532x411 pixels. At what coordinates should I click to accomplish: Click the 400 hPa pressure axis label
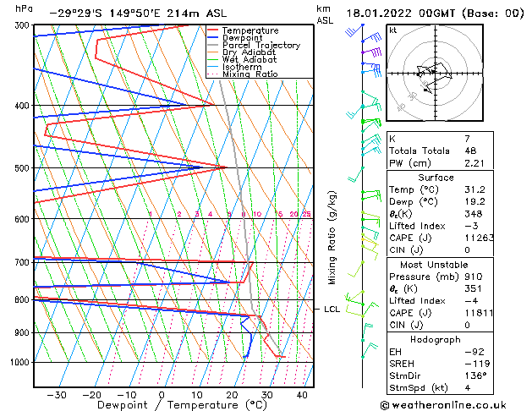tap(24, 106)
